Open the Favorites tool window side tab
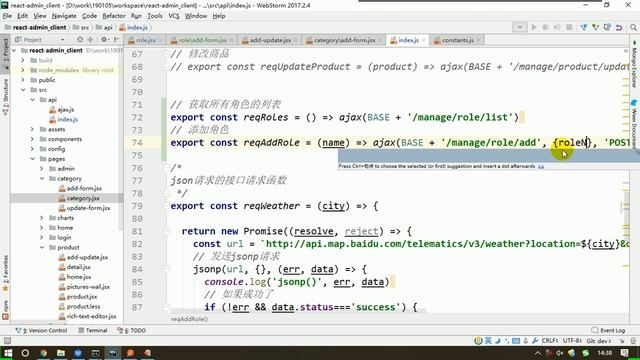This screenshot has height=360, width=640. pyautogui.click(x=5, y=273)
